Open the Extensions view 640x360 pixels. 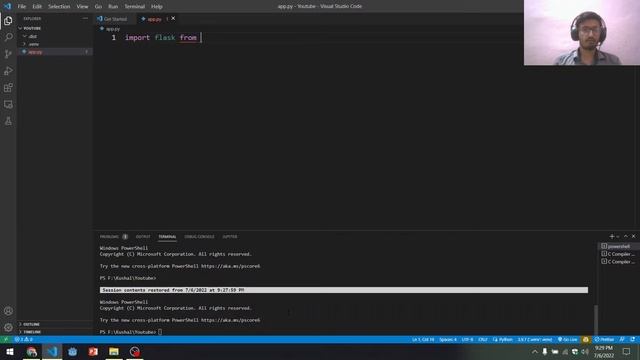click(x=8, y=88)
